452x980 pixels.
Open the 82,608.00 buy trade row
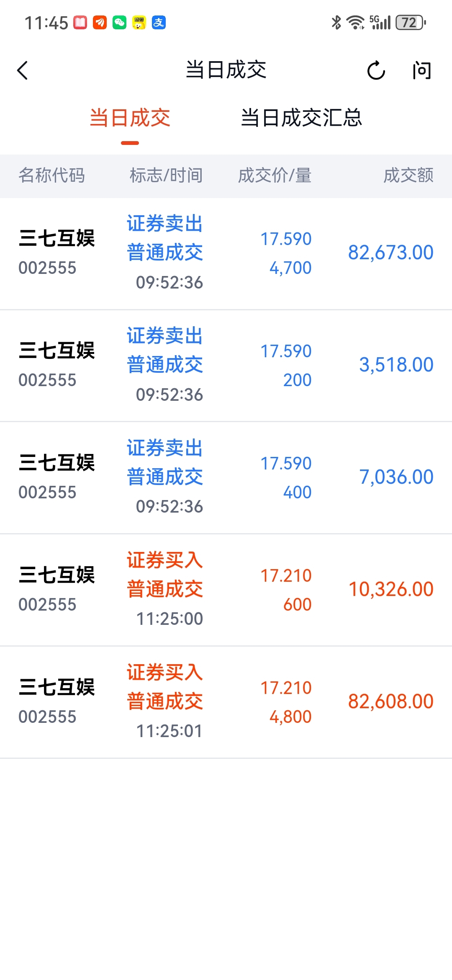coord(226,702)
